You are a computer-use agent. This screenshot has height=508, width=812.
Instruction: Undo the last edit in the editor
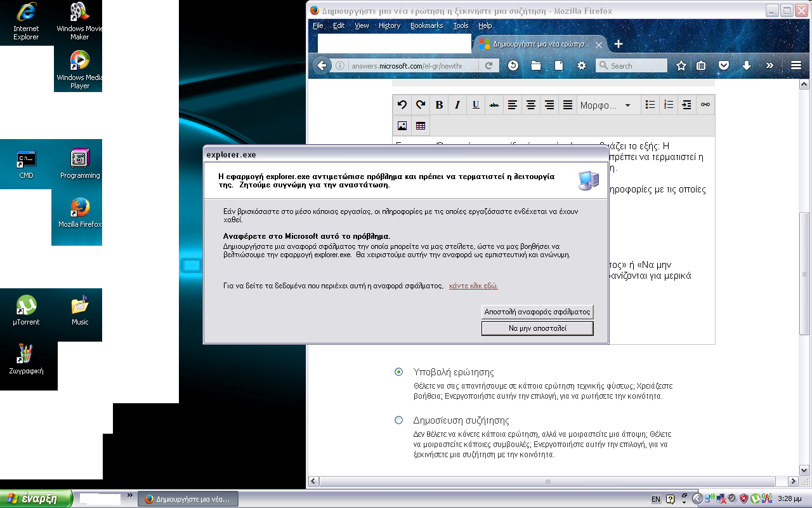(402, 105)
